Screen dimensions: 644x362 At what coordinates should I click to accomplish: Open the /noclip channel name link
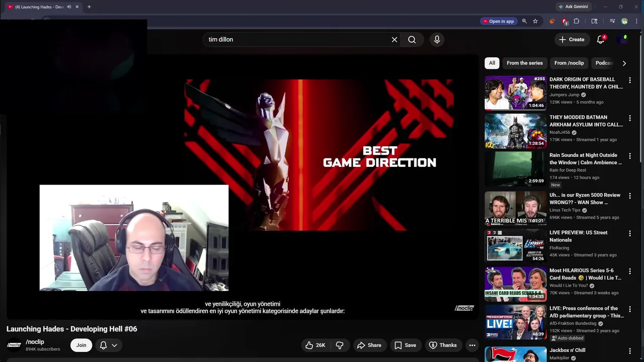pyautogui.click(x=35, y=342)
